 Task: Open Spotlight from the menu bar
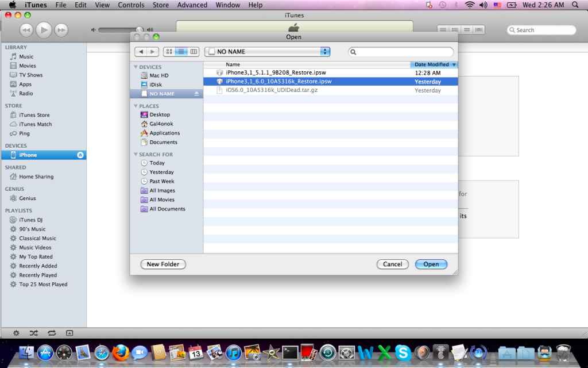(x=575, y=5)
